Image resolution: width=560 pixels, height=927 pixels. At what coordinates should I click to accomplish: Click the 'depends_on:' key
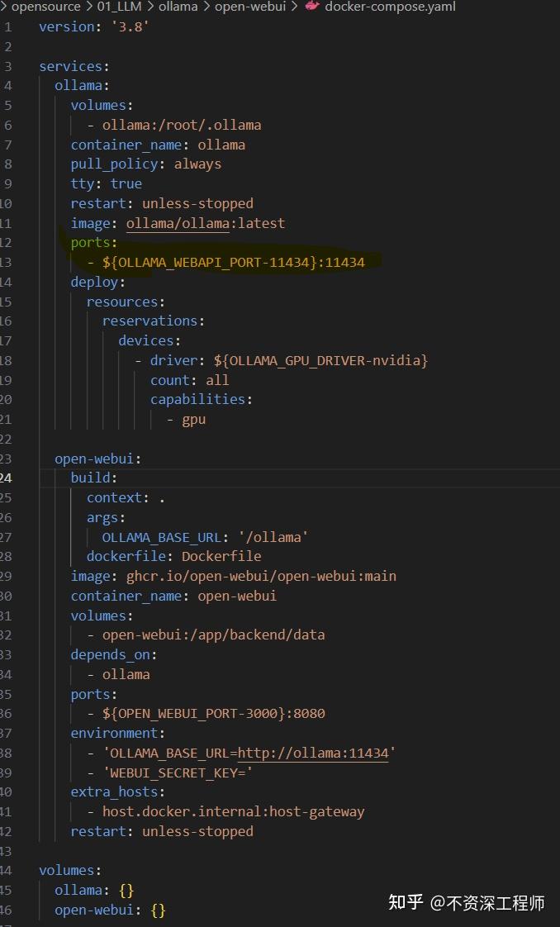pos(114,655)
